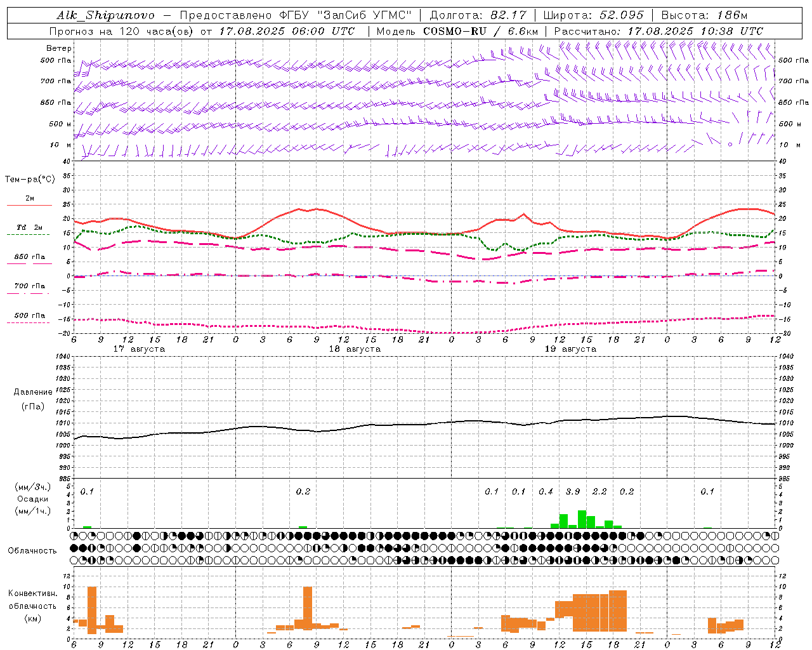Select the (мм/1ч.) precipitation unit label
This screenshot has height=650, width=812.
[x=33, y=511]
